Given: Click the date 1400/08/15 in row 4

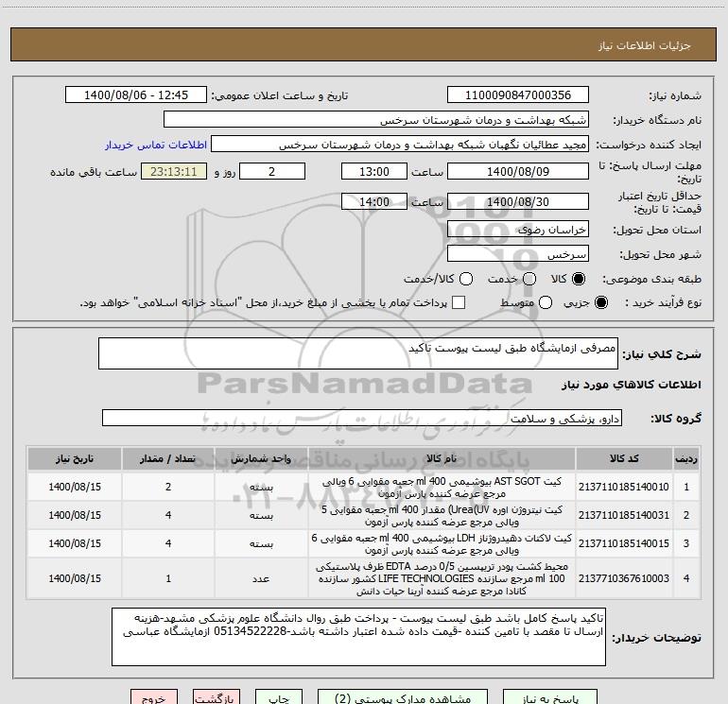Looking at the screenshot, I should point(75,578).
